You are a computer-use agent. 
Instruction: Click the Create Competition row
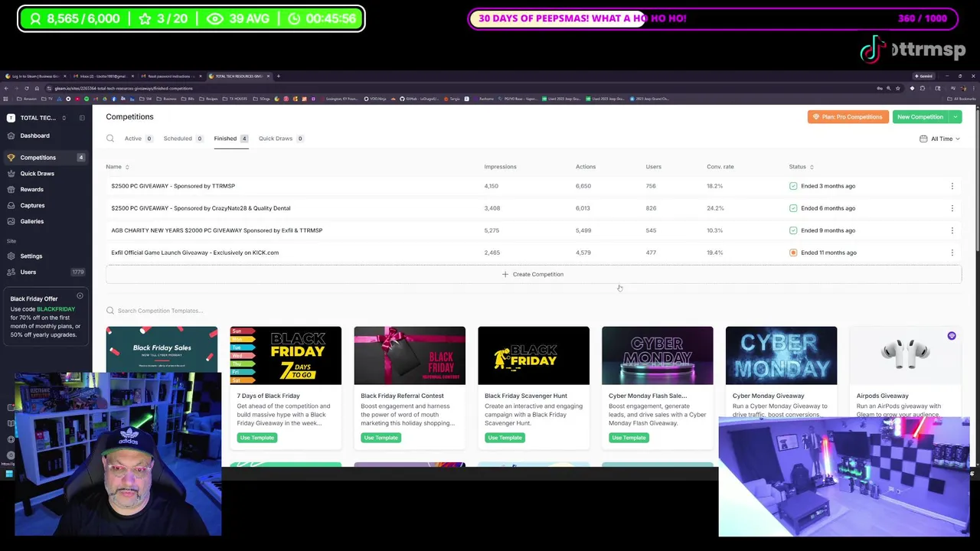coord(534,274)
